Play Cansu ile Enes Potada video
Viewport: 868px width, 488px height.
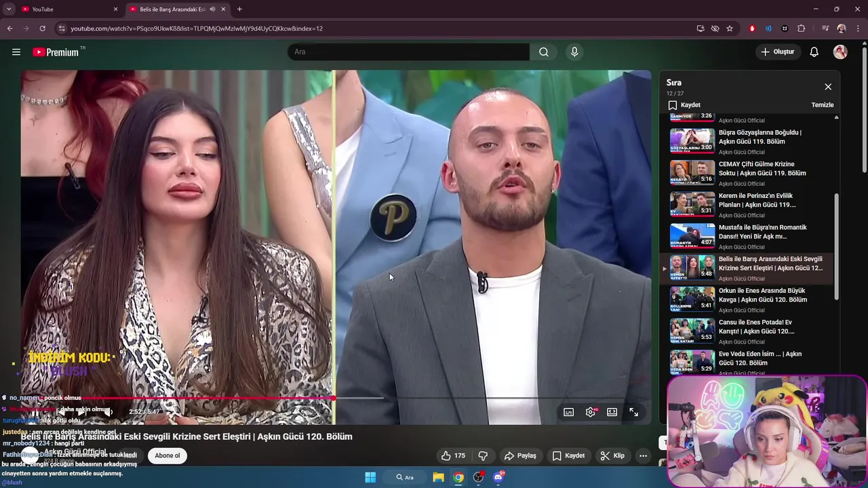pyautogui.click(x=748, y=331)
